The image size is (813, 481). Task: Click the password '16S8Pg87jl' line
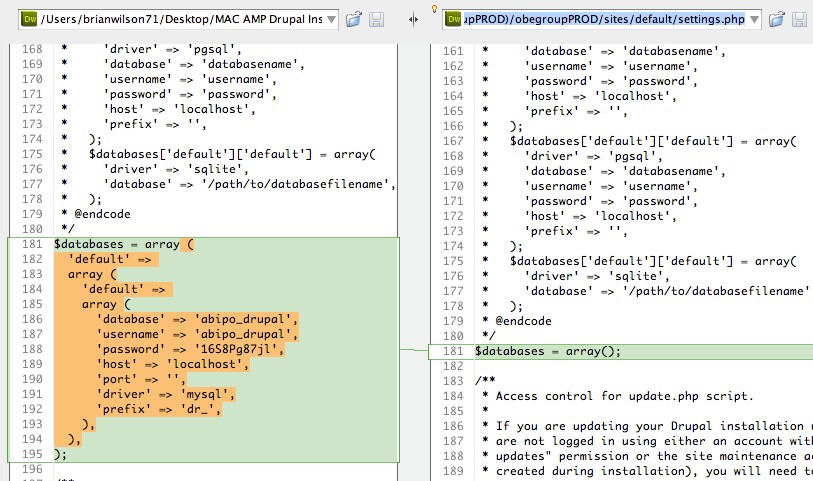pyautogui.click(x=190, y=349)
